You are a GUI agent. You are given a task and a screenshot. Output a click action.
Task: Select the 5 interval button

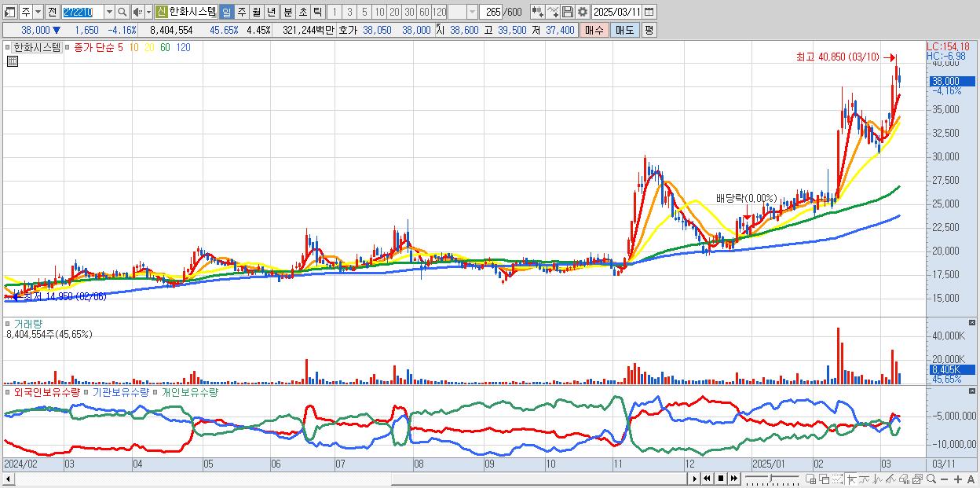pos(364,12)
